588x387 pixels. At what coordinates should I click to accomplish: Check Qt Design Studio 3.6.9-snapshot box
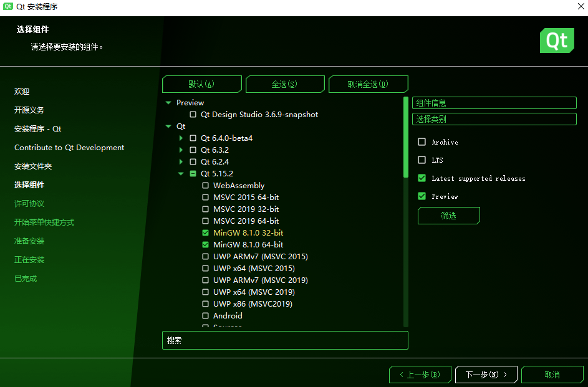(x=193, y=114)
